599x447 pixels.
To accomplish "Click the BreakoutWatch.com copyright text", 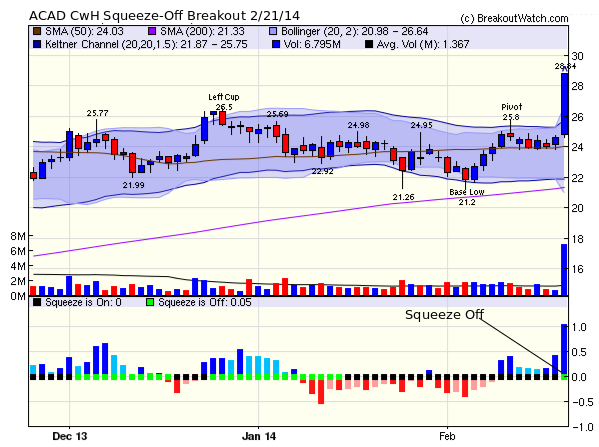I will [514, 18].
